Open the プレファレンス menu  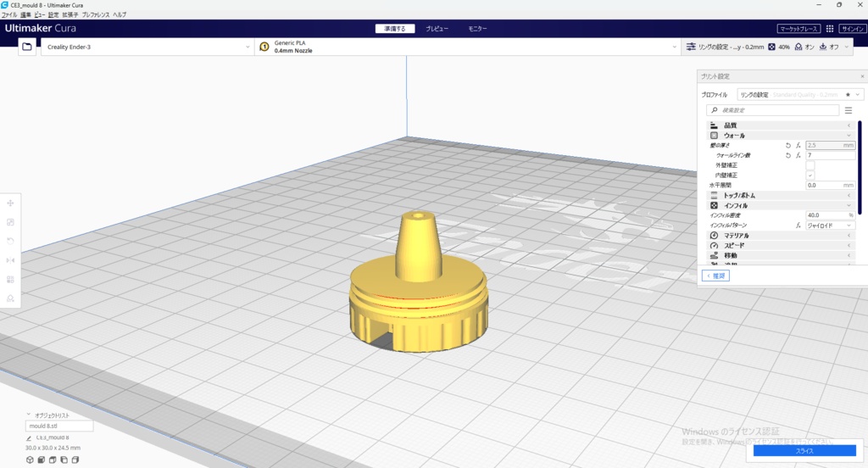coord(96,15)
